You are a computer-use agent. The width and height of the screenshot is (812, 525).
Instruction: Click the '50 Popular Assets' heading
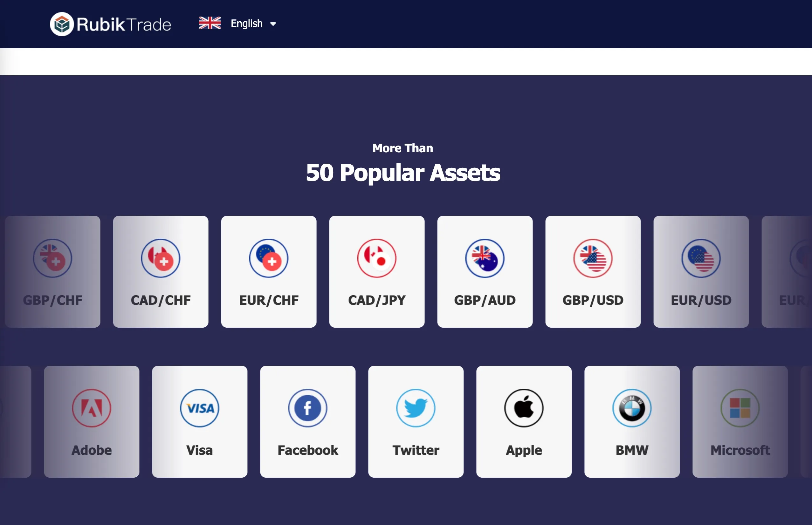pos(403,173)
